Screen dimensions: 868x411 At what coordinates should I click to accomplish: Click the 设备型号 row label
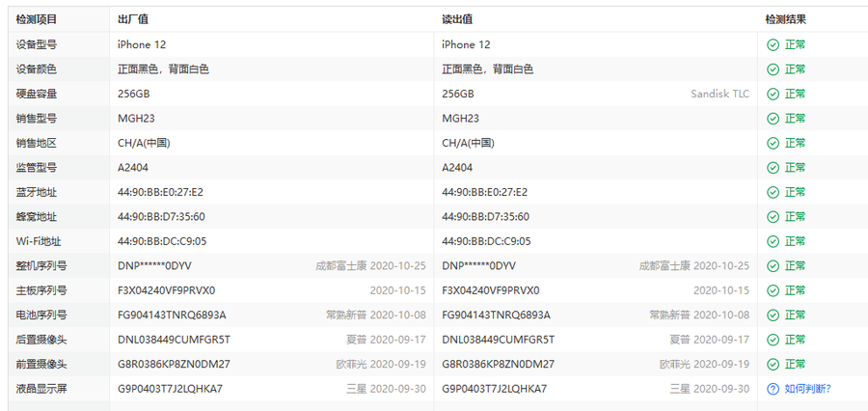(x=36, y=45)
